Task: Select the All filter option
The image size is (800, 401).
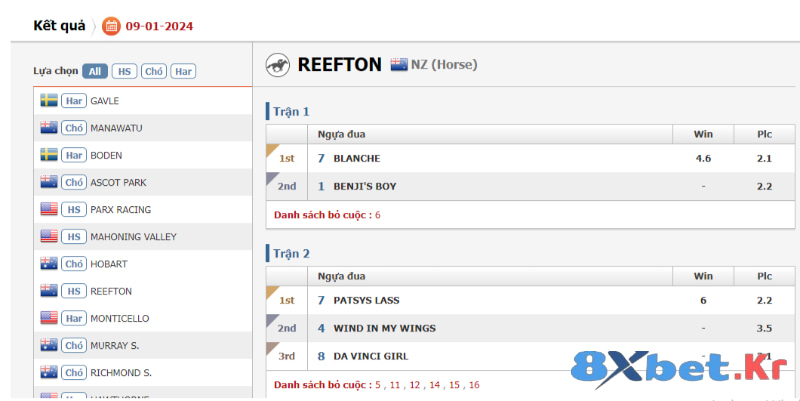Action: [95, 71]
